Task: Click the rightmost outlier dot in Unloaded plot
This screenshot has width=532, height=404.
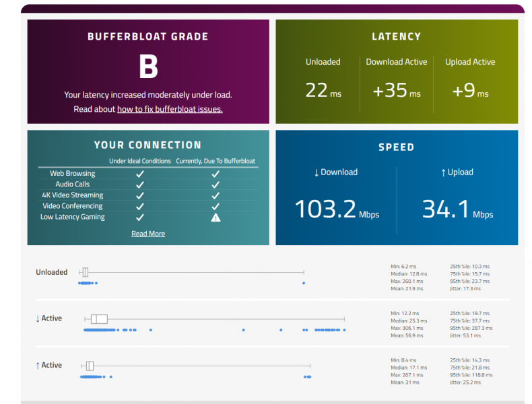Action: pos(304,283)
